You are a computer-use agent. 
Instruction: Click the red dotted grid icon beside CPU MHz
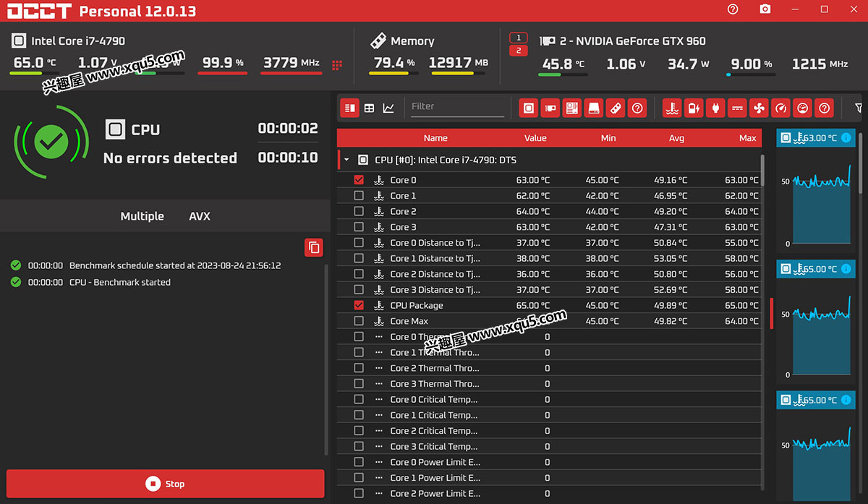click(x=337, y=65)
